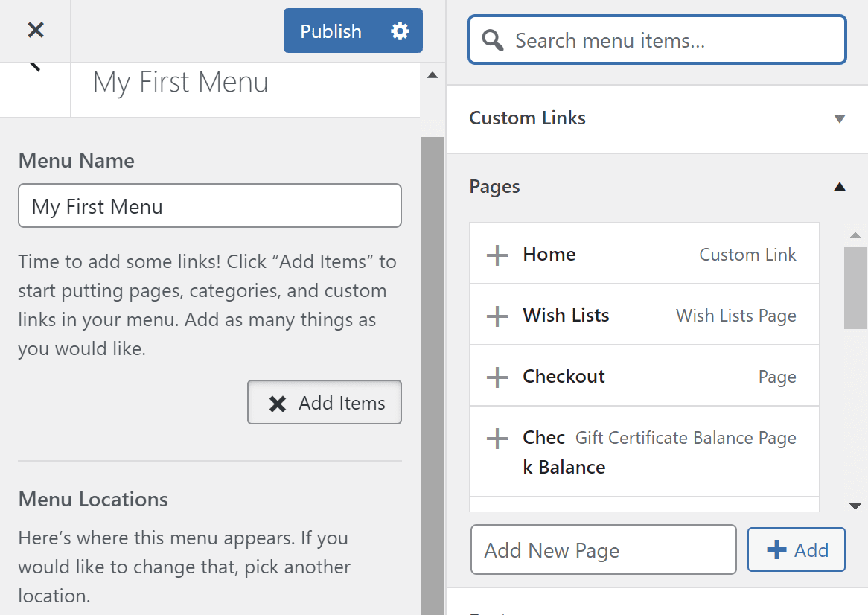Click the search magnifier in menu items search
Viewport: 868px width, 615px height.
tap(491, 40)
